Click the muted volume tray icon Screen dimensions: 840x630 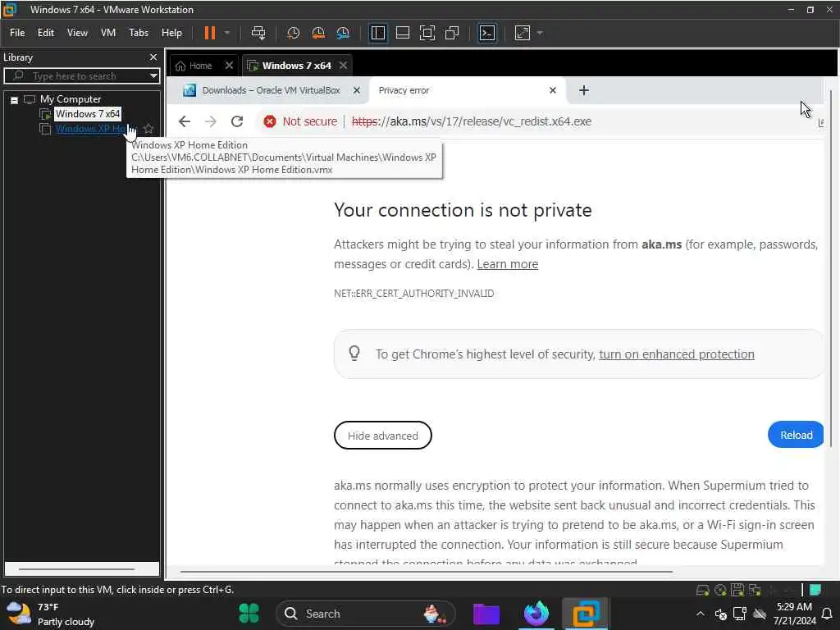721,614
